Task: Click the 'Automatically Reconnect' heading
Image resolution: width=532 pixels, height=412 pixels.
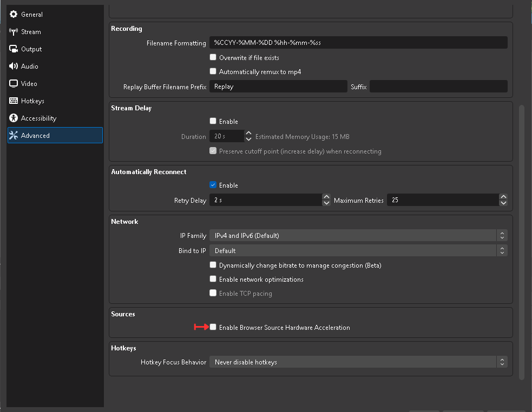Action: click(x=149, y=172)
